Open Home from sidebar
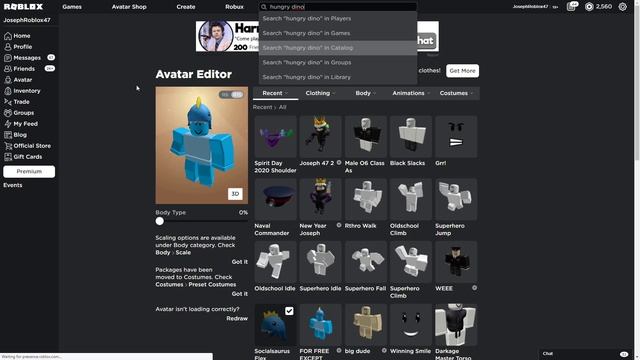This screenshot has width=640, height=360. (17, 36)
